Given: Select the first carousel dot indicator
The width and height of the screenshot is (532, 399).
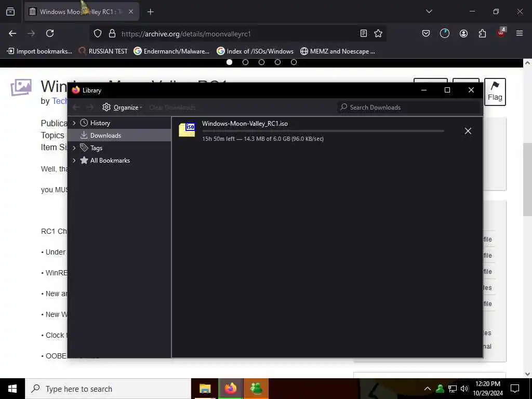Looking at the screenshot, I should 229,62.
